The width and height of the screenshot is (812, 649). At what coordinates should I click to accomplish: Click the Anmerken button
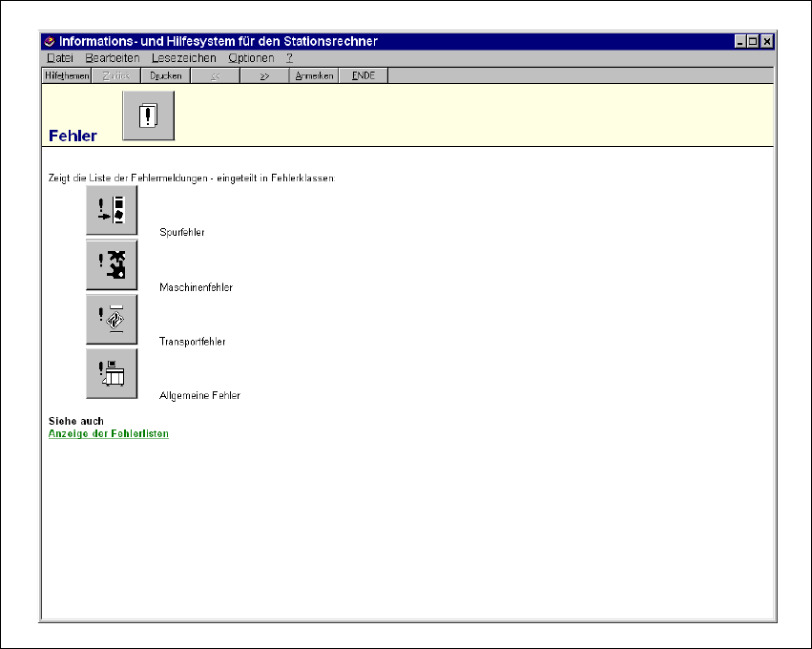(314, 75)
